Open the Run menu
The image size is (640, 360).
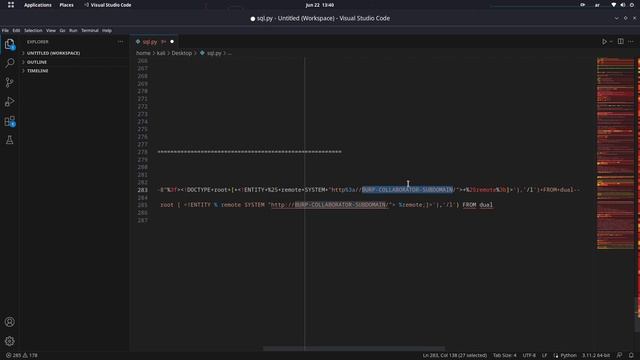pos(73,30)
